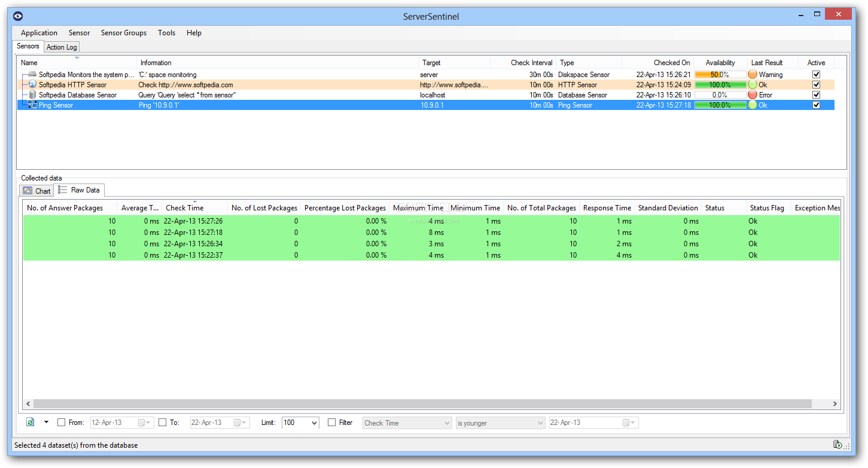Click the orange Warning status indicator
This screenshot has width=868, height=468.
pos(753,75)
